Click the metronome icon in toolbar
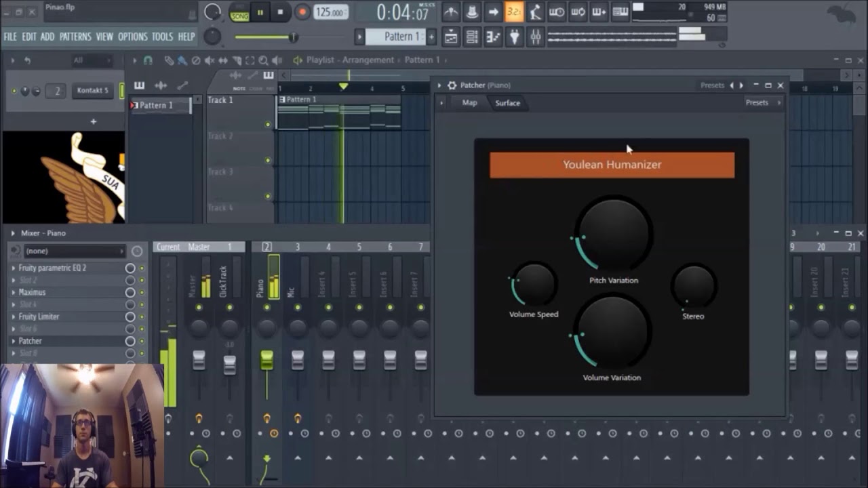Image resolution: width=868 pixels, height=488 pixels. pos(451,12)
